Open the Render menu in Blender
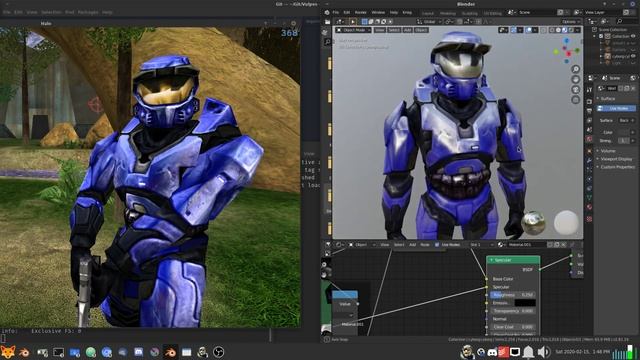This screenshot has width=640, height=360. pos(360,13)
